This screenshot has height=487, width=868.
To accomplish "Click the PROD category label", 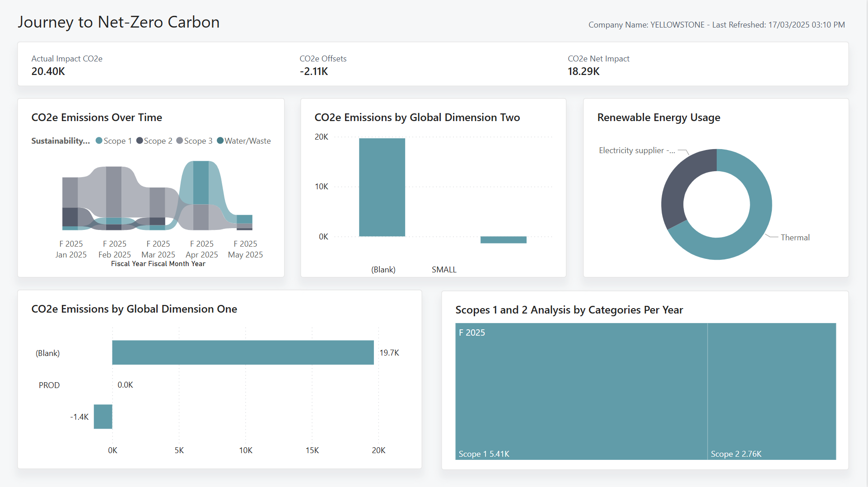I will pos(49,385).
